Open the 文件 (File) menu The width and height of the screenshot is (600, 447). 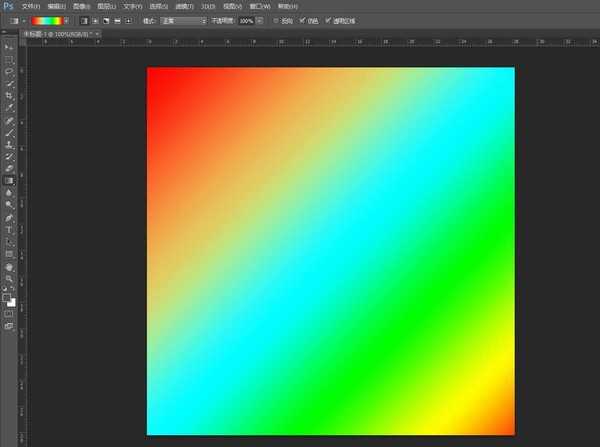tap(30, 6)
